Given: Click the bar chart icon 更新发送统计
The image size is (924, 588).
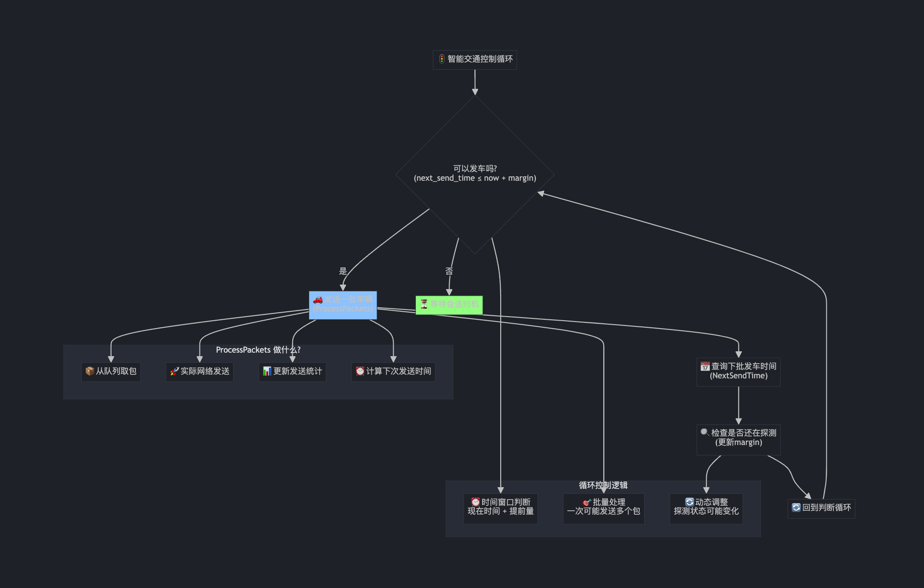Looking at the screenshot, I should tap(267, 371).
